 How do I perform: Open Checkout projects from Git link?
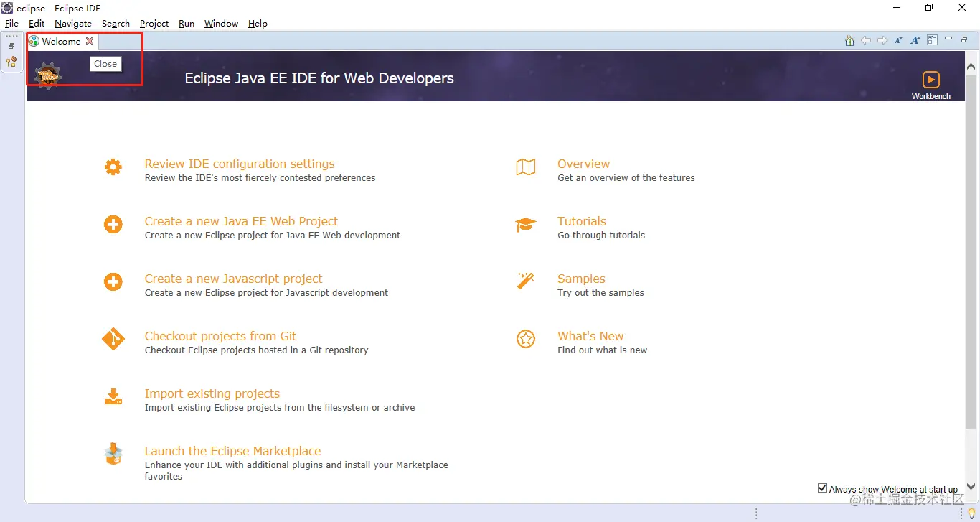tap(220, 336)
